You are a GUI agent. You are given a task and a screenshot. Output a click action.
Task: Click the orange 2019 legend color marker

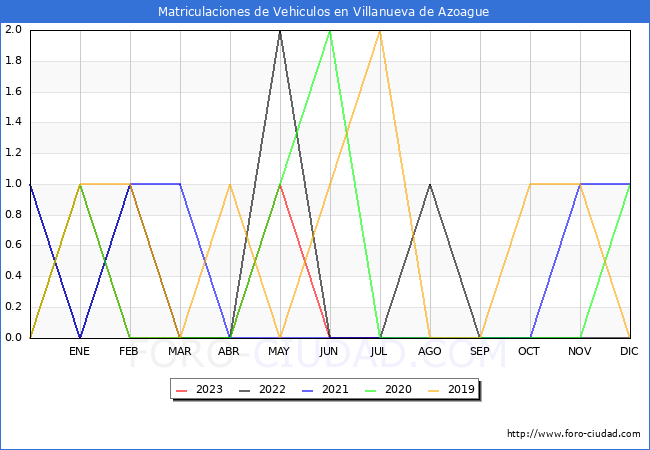click(x=434, y=390)
